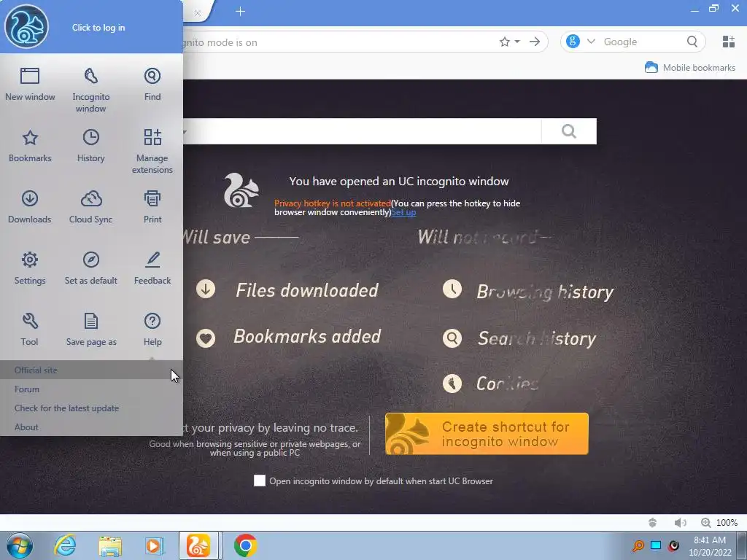Viewport: 747px width, 560px height.
Task: Select Cloud Sync
Action: (91, 207)
